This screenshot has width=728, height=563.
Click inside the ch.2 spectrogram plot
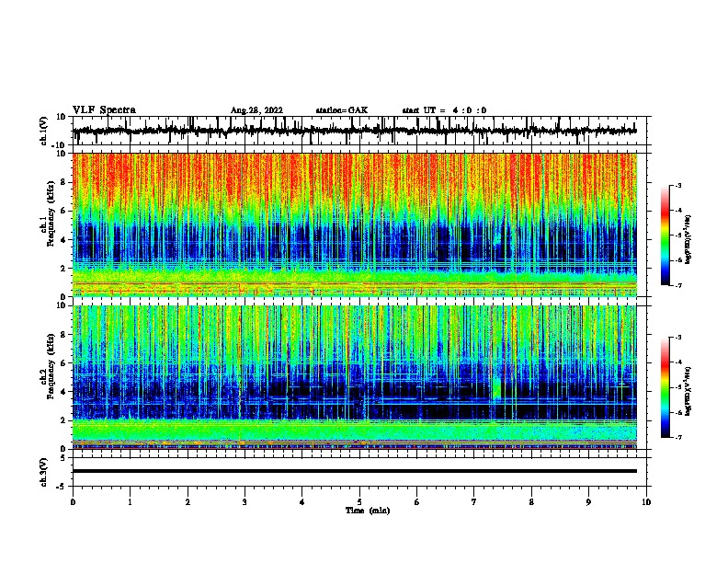point(354,377)
